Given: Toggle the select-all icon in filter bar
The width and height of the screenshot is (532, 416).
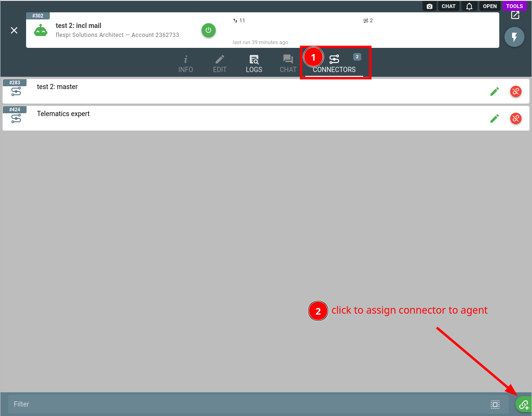Looking at the screenshot, I should click(x=495, y=404).
